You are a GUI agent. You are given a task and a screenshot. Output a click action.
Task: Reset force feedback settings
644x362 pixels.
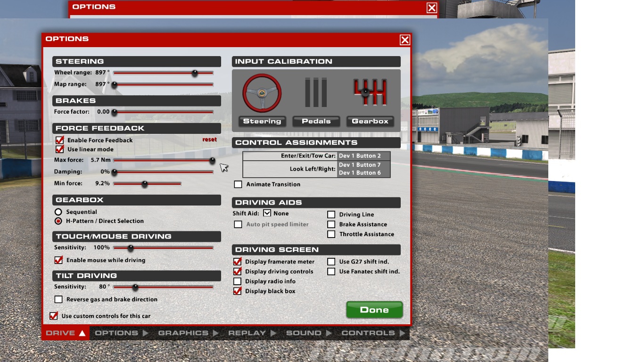click(x=209, y=140)
